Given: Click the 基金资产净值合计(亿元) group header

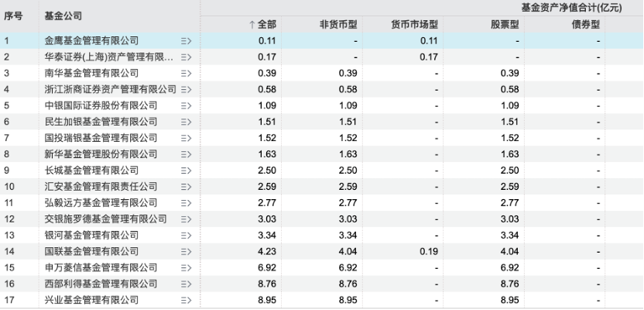Looking at the screenshot, I should 571,8.
